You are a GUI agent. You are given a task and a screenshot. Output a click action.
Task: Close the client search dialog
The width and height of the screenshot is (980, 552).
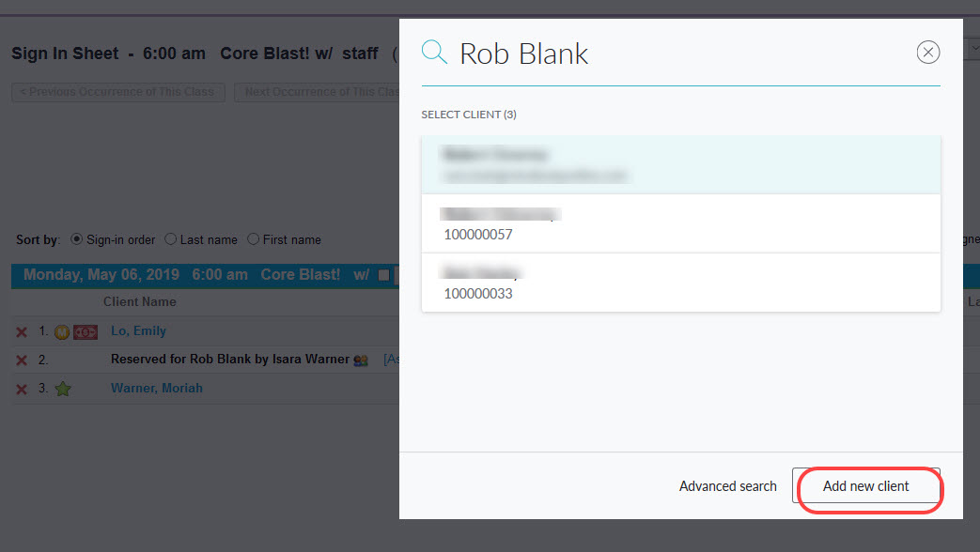pyautogui.click(x=928, y=52)
